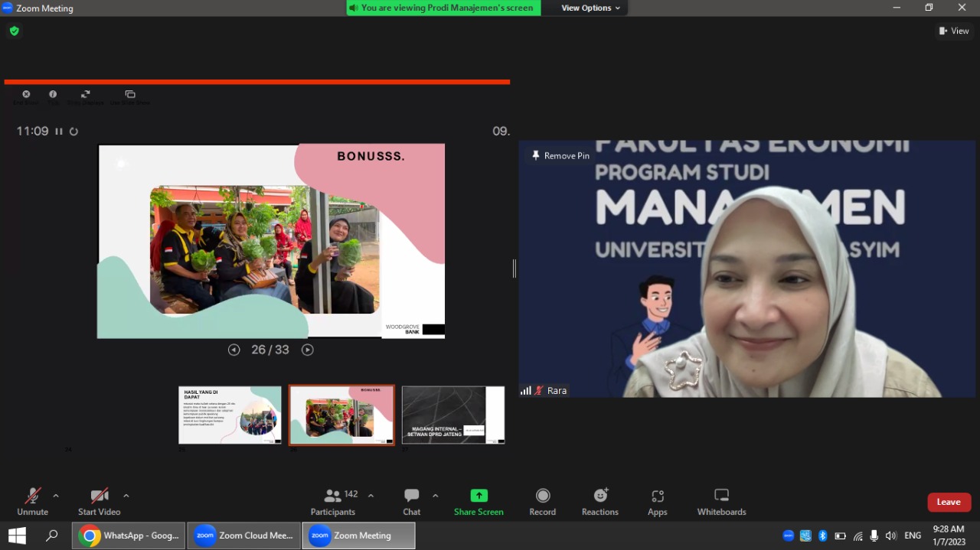
Task: Click the divider handle between shared screen and video
Action: tap(514, 268)
